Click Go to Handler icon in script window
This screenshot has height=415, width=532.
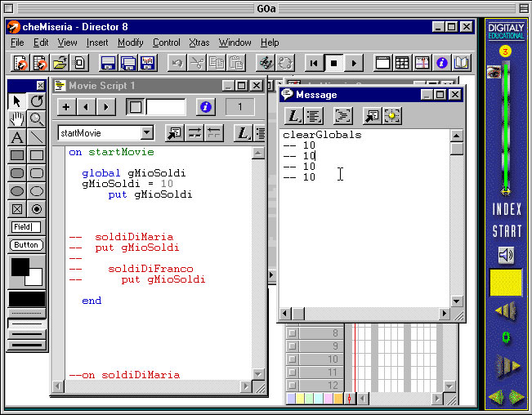(174, 133)
